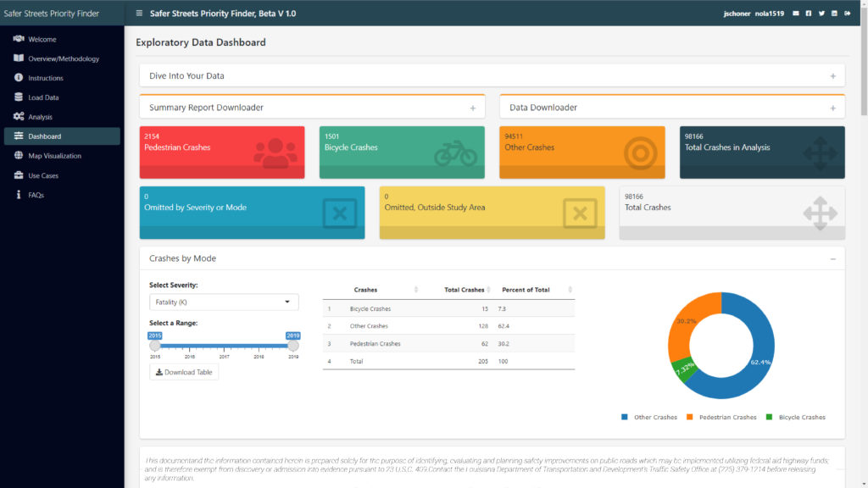Open the severity dropdown showing Fatality (K)
Image resolution: width=868 pixels, height=488 pixels.
point(223,302)
